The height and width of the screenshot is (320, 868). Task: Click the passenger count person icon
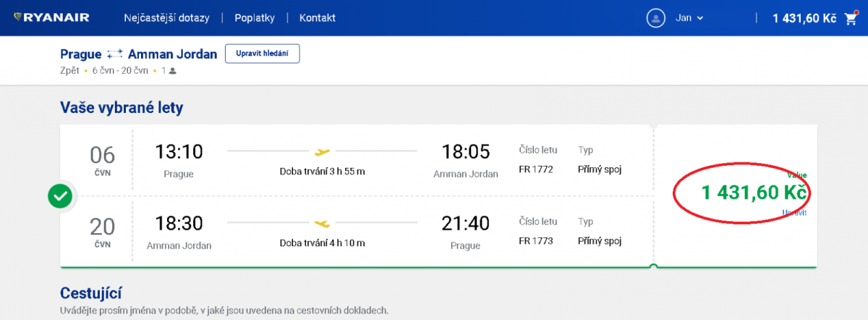[173, 71]
